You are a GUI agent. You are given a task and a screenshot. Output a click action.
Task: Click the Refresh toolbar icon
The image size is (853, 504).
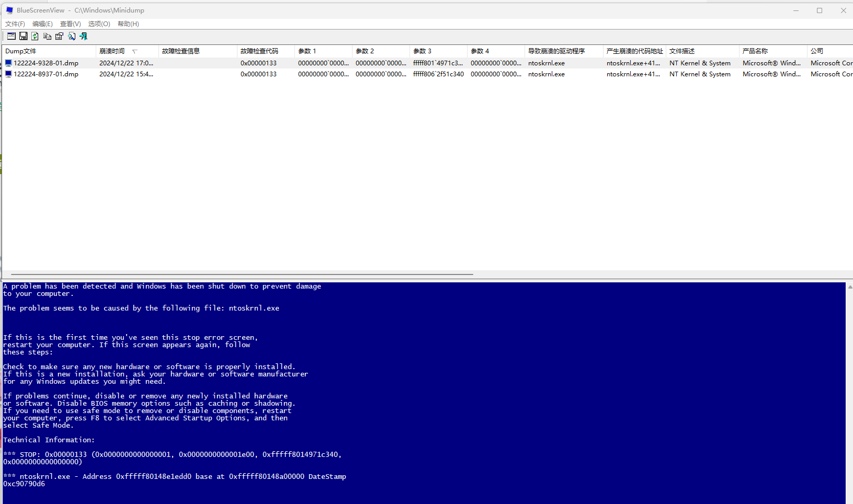(35, 36)
